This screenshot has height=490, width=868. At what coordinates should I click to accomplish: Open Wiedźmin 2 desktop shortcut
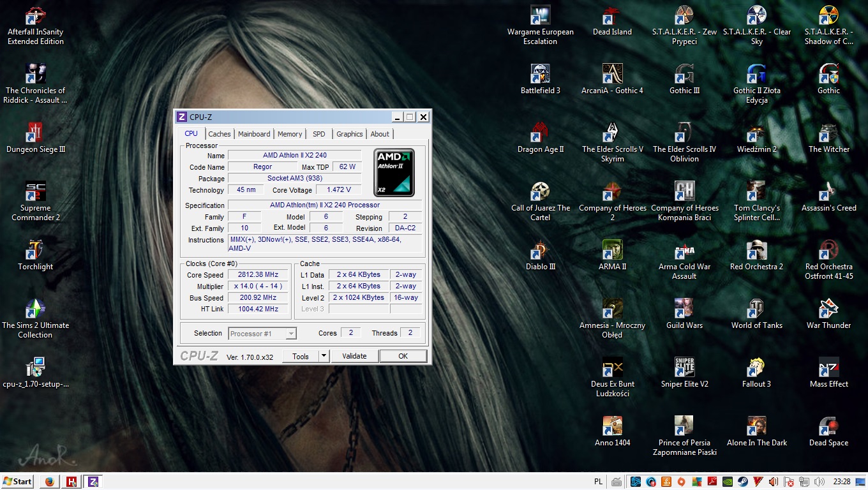pyautogui.click(x=756, y=138)
